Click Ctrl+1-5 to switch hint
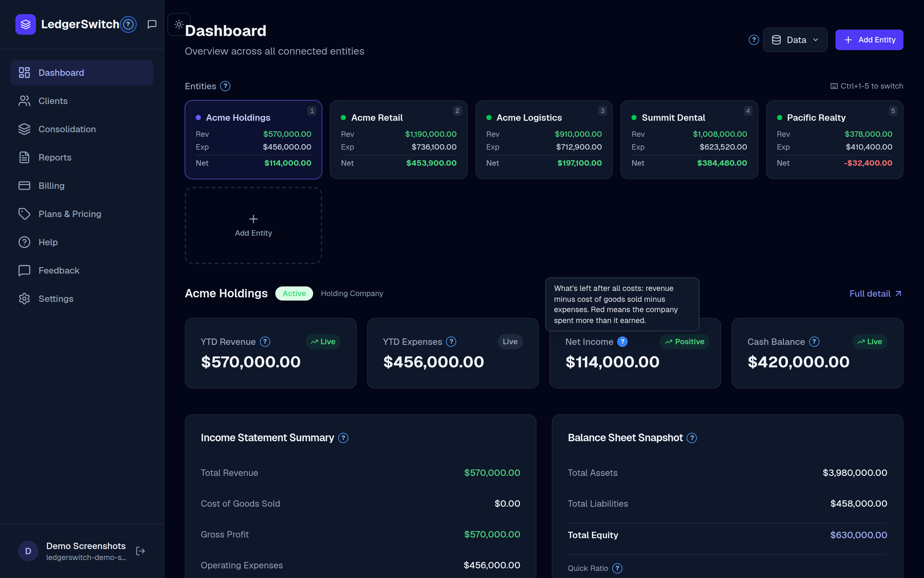The height and width of the screenshot is (578, 924). coord(867,86)
